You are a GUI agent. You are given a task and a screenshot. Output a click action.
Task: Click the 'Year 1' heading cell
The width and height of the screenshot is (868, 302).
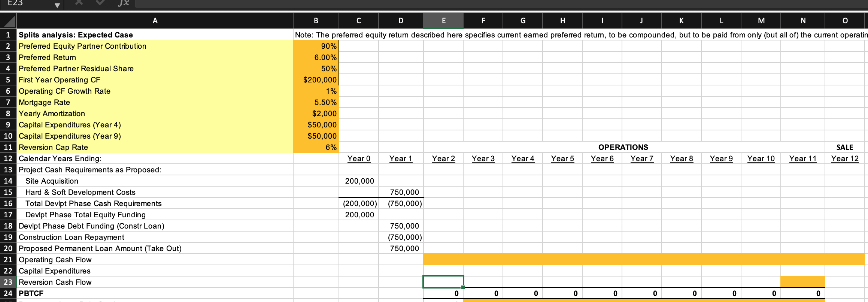pos(401,158)
